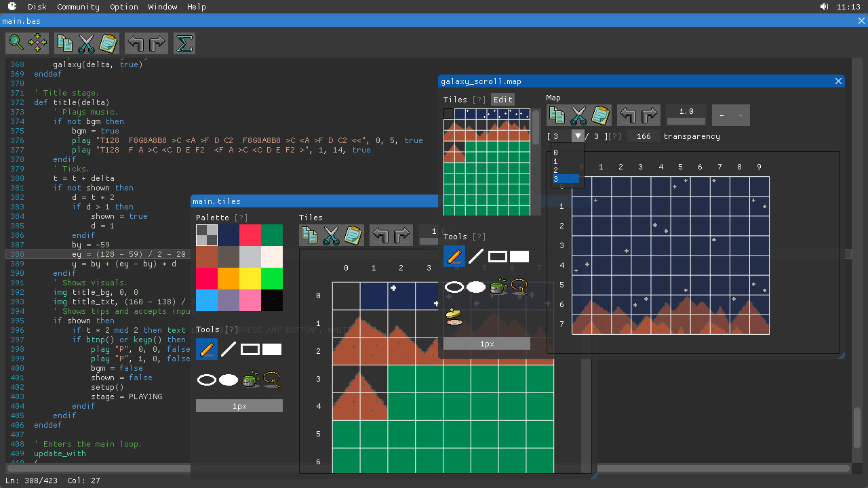The height and width of the screenshot is (488, 868).
Task: Click the 166 transparency value field
Action: [643, 136]
